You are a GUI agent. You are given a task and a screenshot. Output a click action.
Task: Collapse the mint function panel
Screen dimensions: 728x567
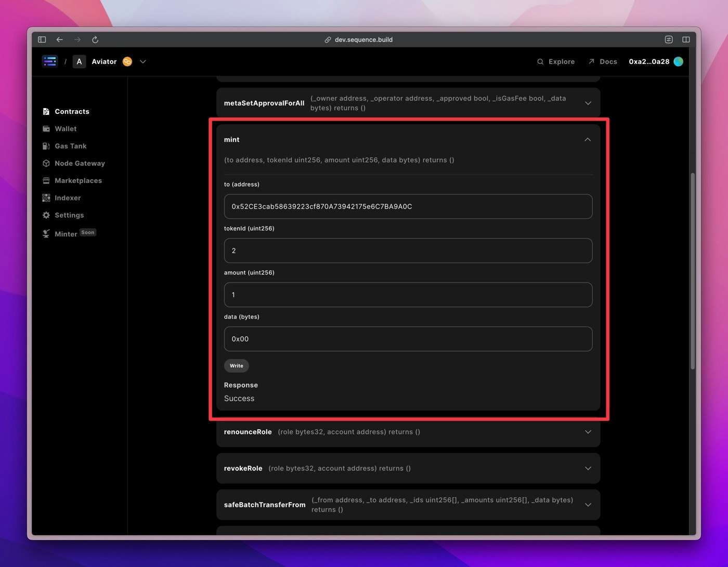click(x=588, y=139)
